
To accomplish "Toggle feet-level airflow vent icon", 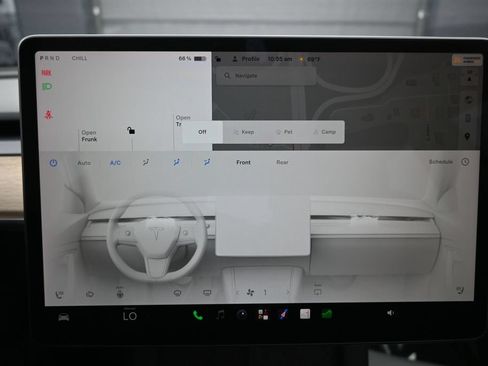I will [x=207, y=162].
